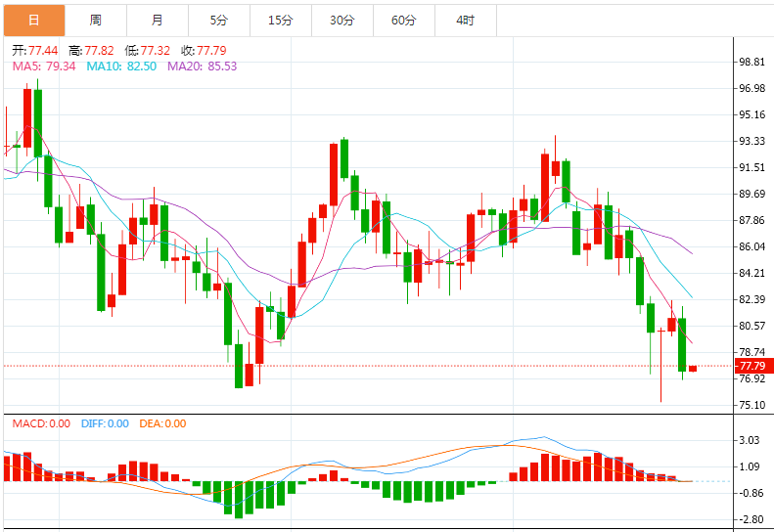The width and height of the screenshot is (774, 532).
Task: Click the last small red candlestick
Action: [x=693, y=368]
